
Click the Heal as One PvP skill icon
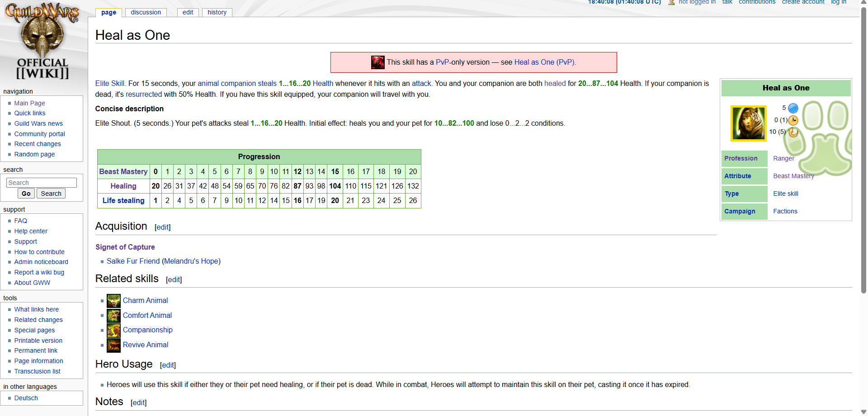point(377,62)
